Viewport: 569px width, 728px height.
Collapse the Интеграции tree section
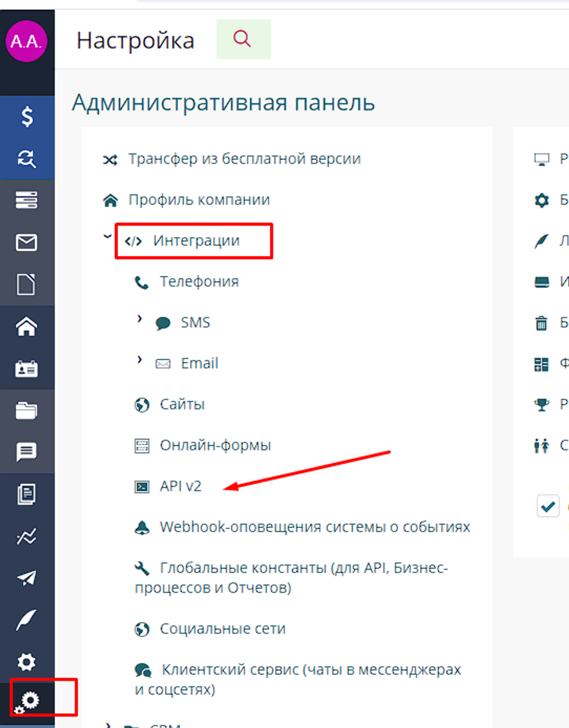pos(107,237)
